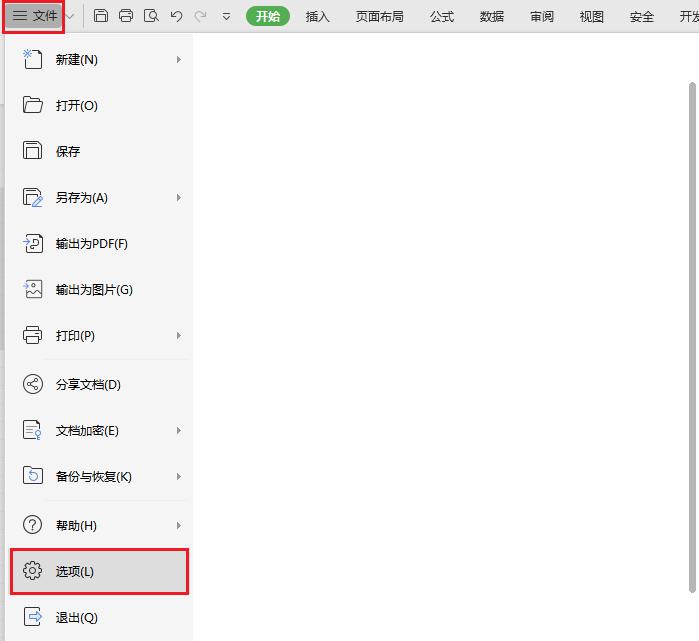
Task: Expand the 打印(P) submenu arrow
Action: click(x=178, y=335)
